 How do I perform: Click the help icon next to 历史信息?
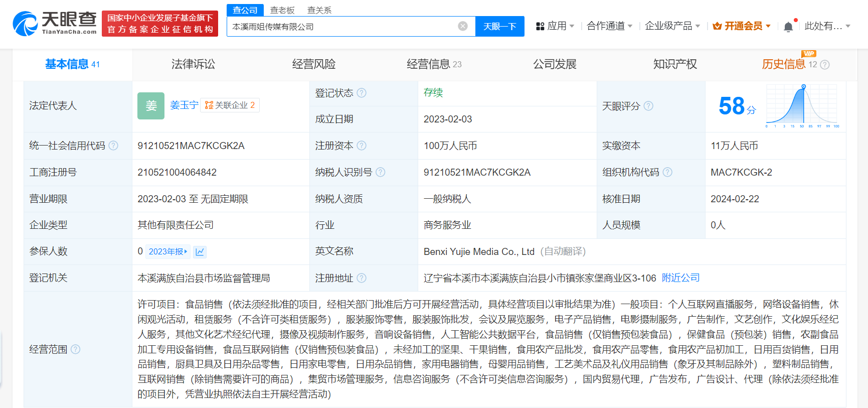[825, 65]
